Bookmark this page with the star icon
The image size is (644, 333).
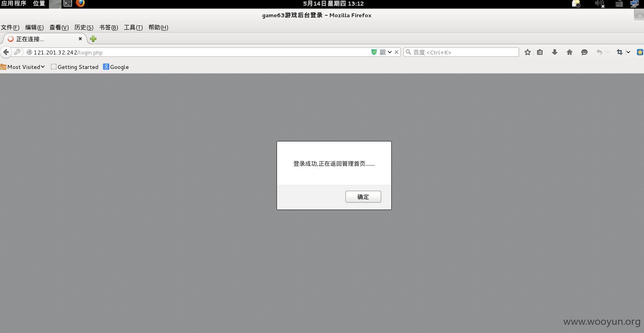point(528,52)
